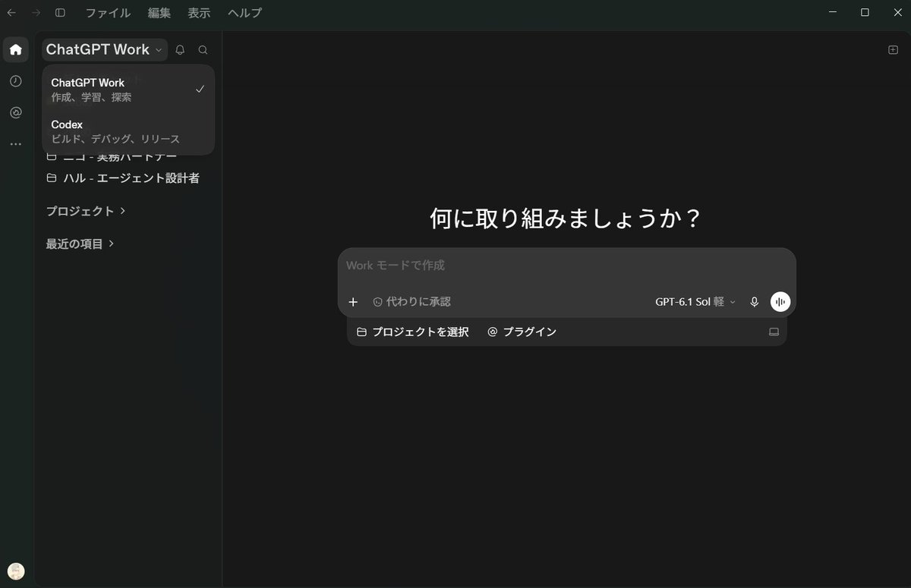This screenshot has width=911, height=588.
Task: Expand the 最近の項目 section
Action: click(x=80, y=244)
